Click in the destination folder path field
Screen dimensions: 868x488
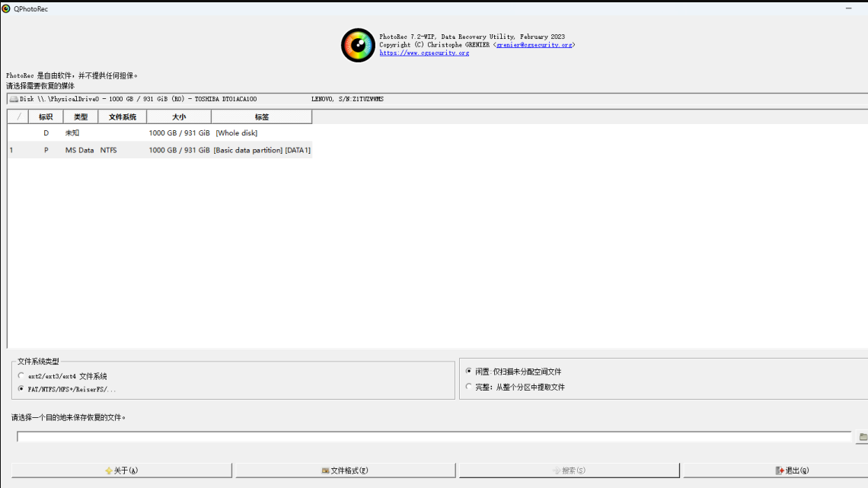click(434, 437)
